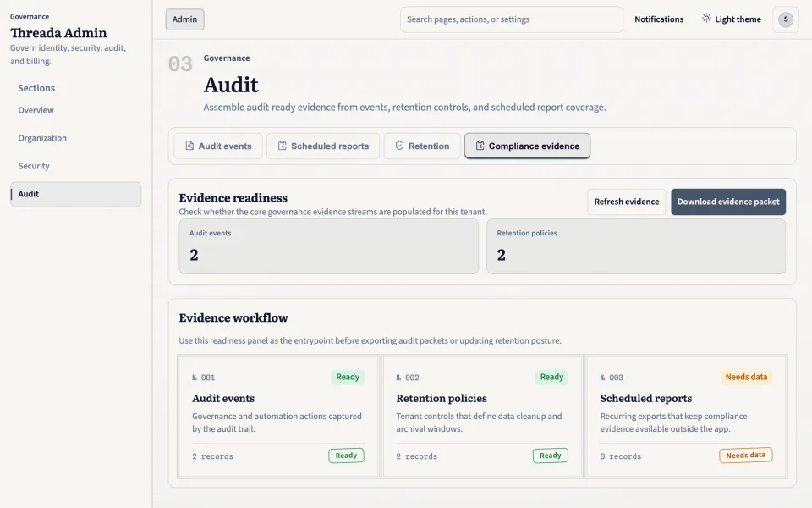
Task: Select Audit in the sidebar
Action: point(75,194)
